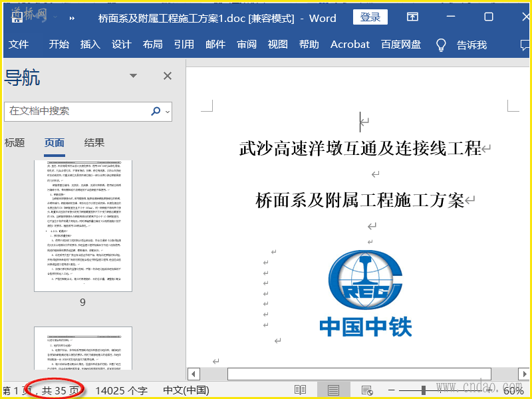Viewport: 532px width, 399px height.
Task: Click horizontal scrollbar right arrow
Action: pyautogui.click(x=523, y=374)
